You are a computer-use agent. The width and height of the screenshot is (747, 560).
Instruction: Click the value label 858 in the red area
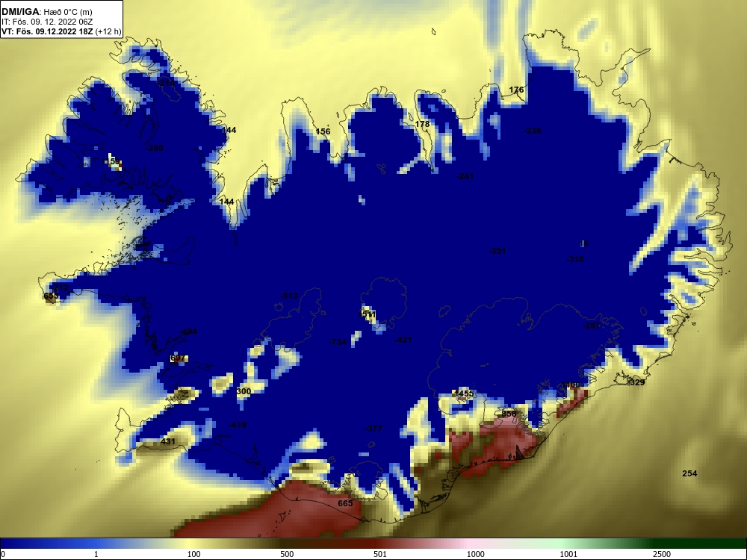509,414
